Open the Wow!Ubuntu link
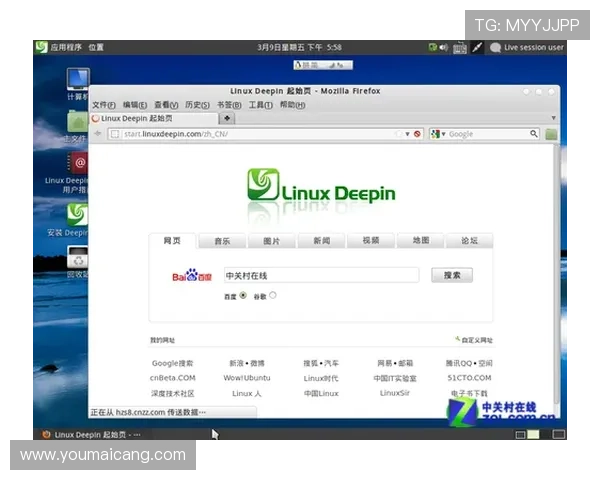 tap(246, 378)
